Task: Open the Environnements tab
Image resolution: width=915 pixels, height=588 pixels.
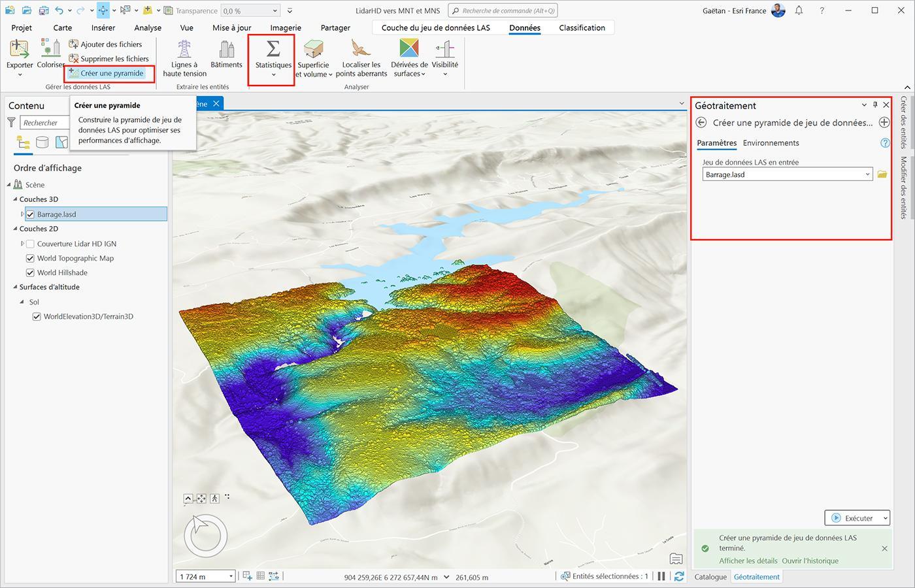Action: point(771,143)
